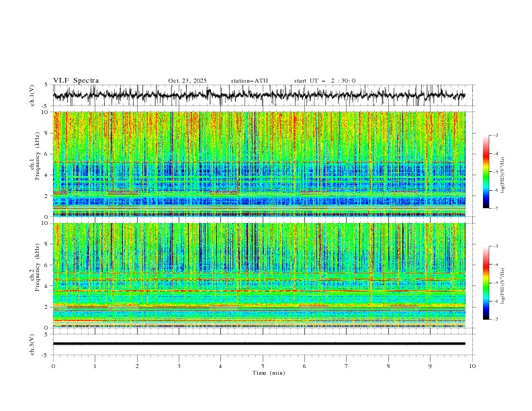532x411 pixels.
Task: Click the time axis tick label "1"
Action: point(95,366)
